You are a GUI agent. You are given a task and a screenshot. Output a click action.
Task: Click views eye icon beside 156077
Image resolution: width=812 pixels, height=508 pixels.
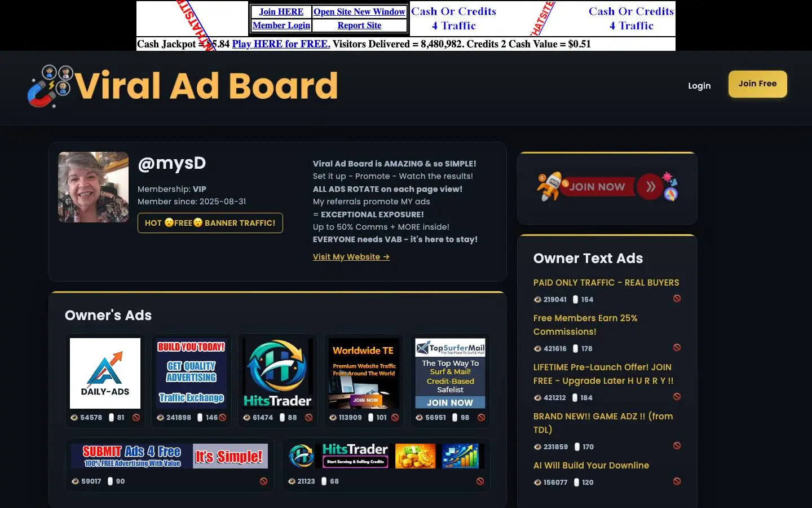click(537, 483)
